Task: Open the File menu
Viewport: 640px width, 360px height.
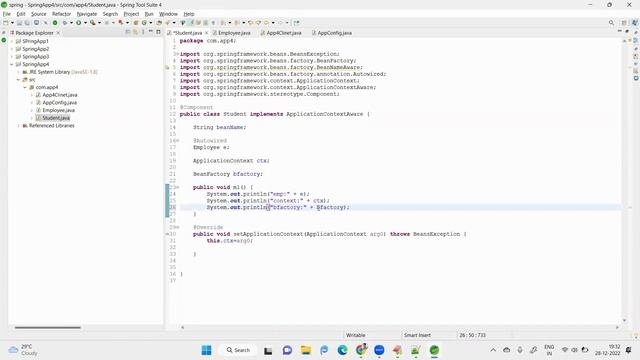Action: 7,14
